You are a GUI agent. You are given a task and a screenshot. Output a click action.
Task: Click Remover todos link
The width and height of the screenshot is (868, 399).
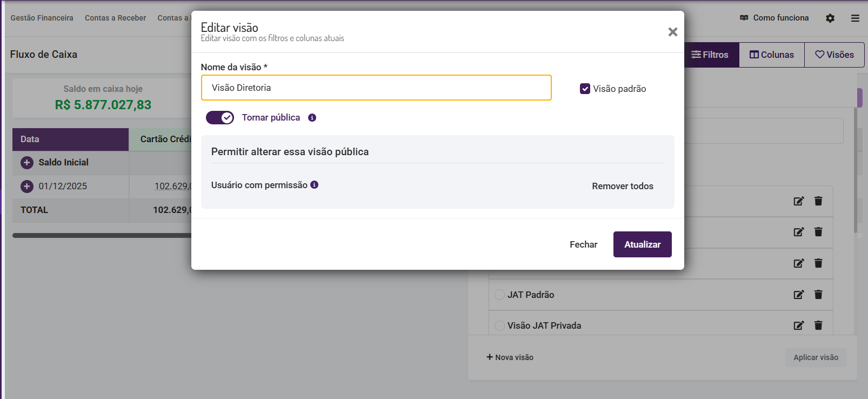coord(623,186)
